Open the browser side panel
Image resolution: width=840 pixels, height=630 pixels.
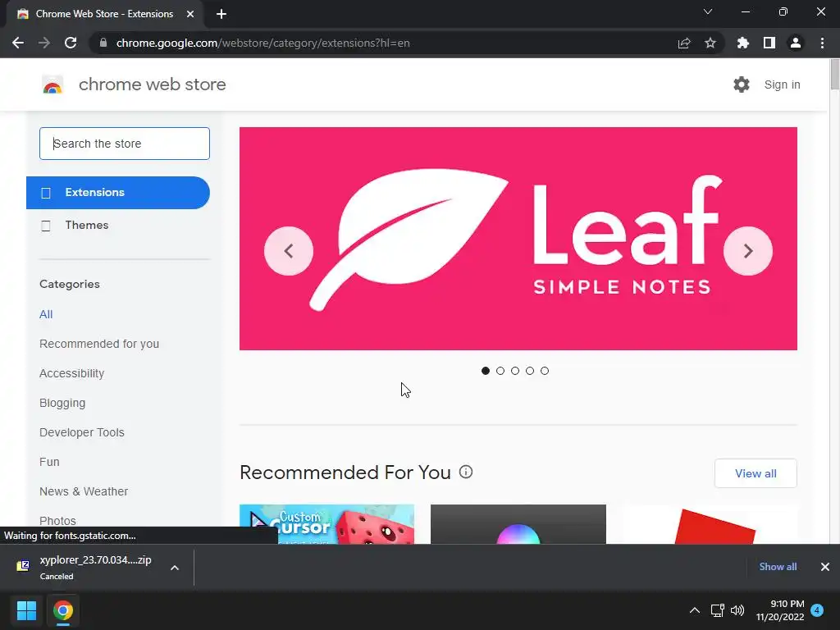click(x=769, y=43)
